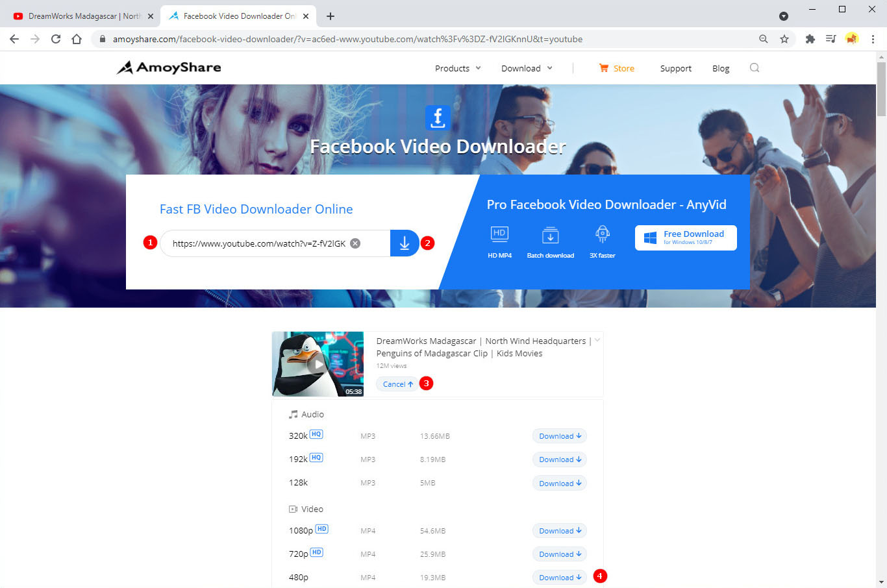Download the 192k MP3 audio
887x588 pixels.
pyautogui.click(x=560, y=459)
